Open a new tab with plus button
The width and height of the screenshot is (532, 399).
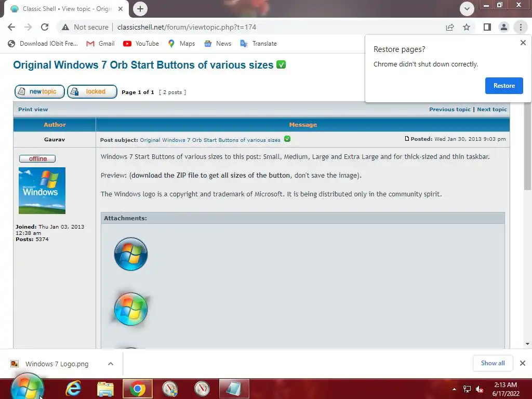click(x=140, y=9)
